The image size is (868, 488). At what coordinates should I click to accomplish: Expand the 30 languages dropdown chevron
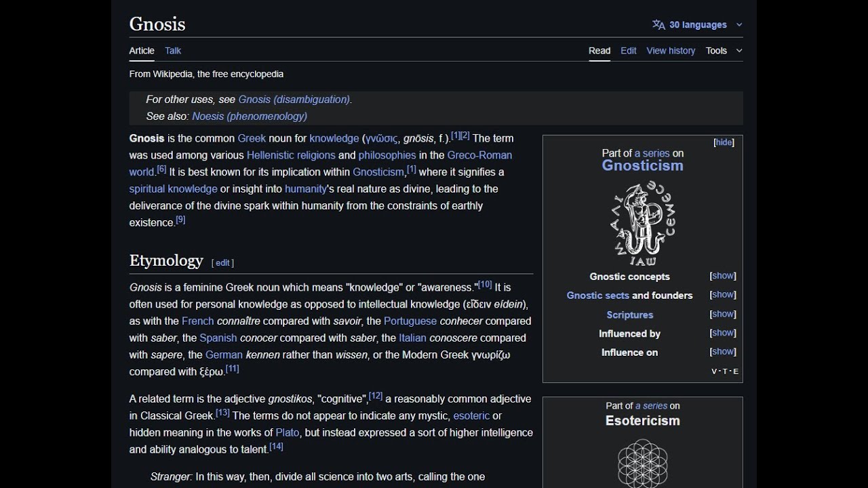click(x=739, y=25)
